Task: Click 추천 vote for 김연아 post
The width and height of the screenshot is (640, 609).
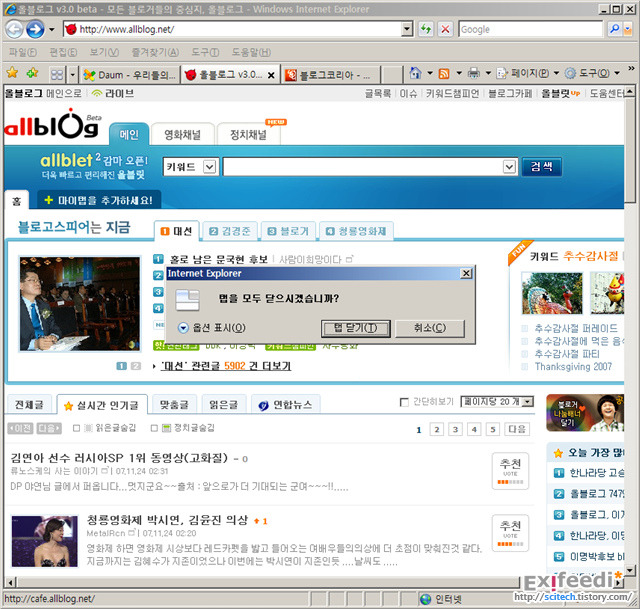Action: coord(510,471)
